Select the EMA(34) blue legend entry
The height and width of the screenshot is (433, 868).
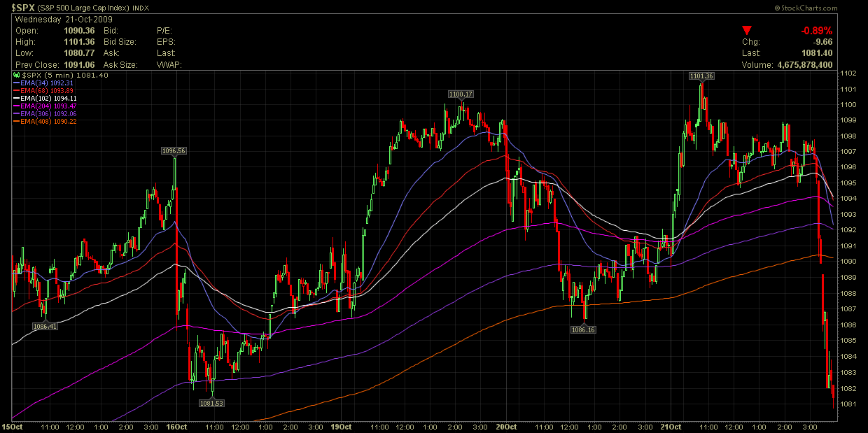[42, 83]
